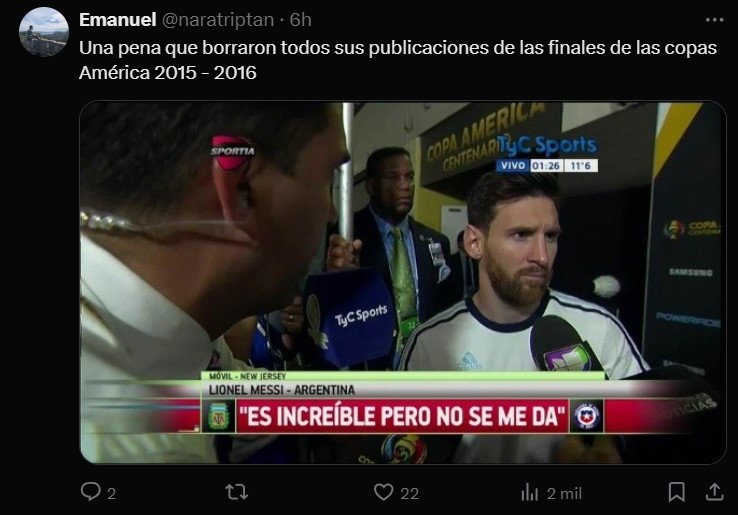
Task: Click the 2 mil views count
Action: (x=564, y=493)
